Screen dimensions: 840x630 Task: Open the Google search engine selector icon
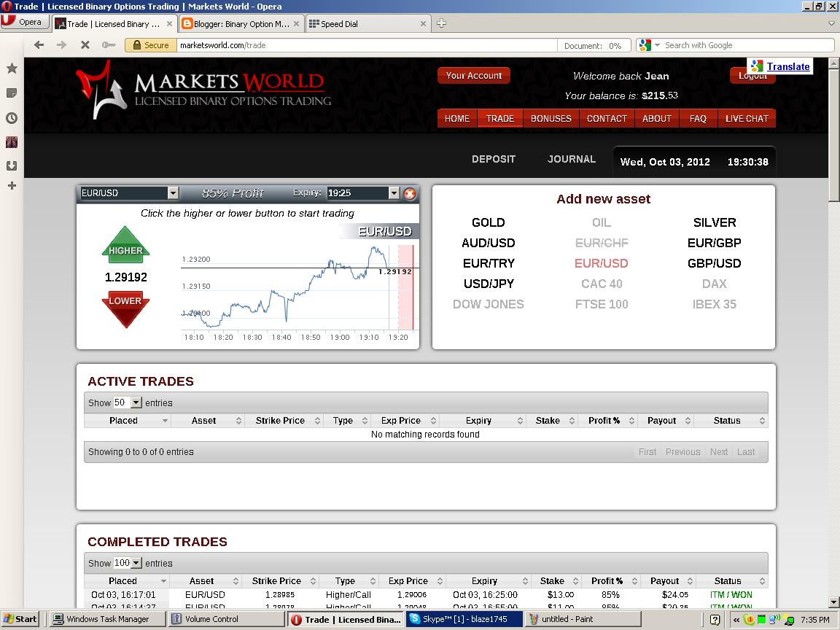tap(649, 45)
